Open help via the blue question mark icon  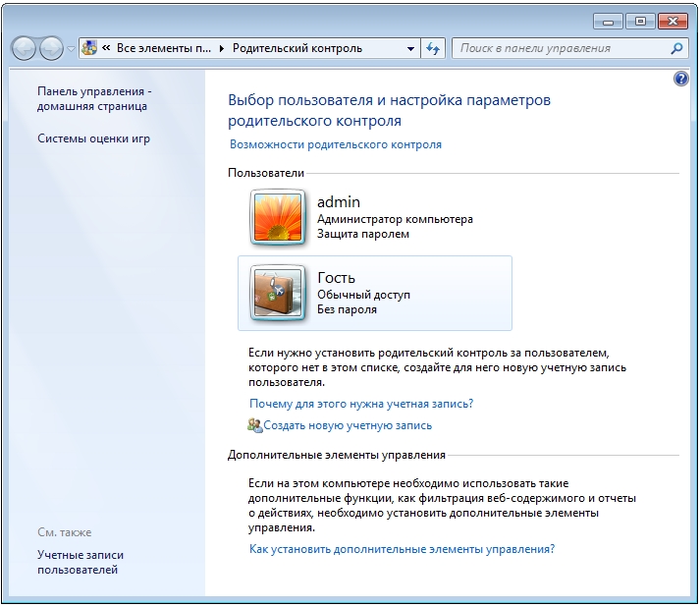coord(680,79)
